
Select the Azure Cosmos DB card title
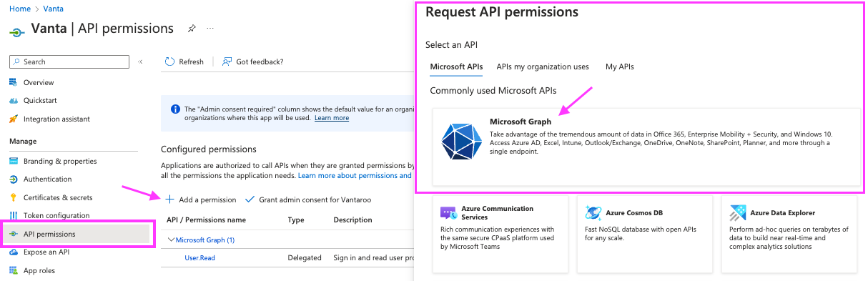pos(634,213)
